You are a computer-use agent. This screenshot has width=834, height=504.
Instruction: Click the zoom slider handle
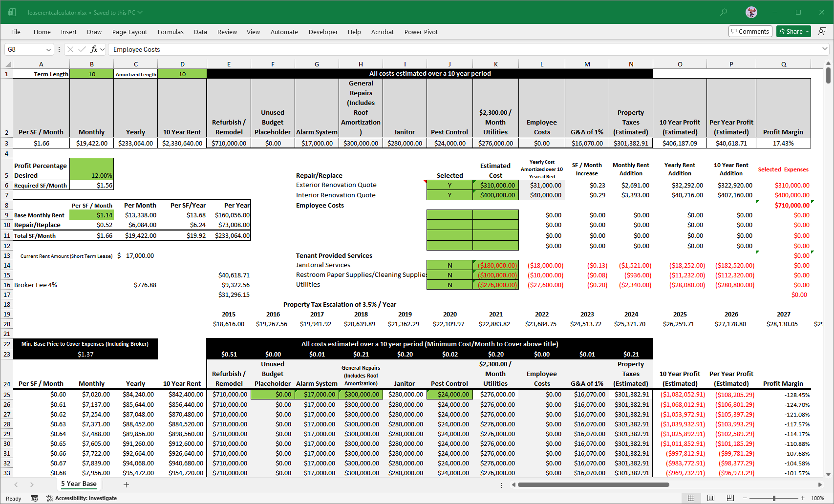[774, 498]
